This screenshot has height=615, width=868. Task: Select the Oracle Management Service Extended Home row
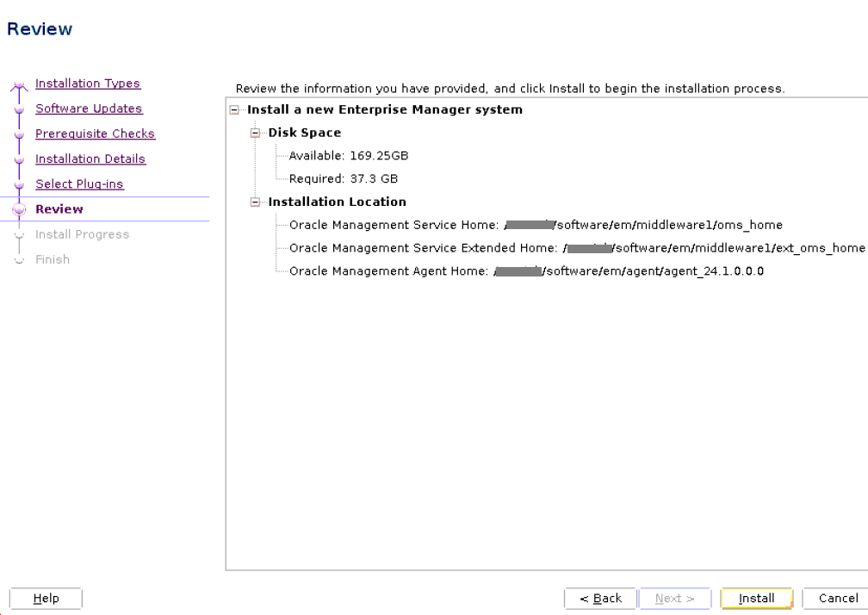[x=577, y=248]
